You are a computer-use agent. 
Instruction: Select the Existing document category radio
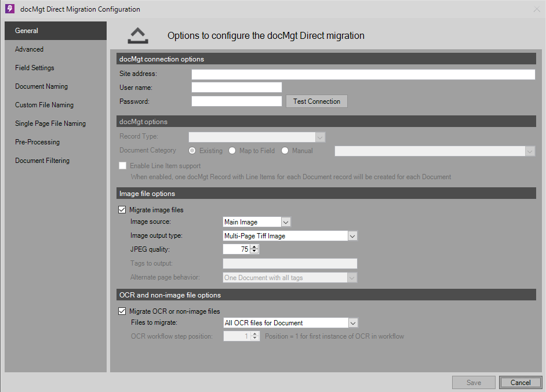click(192, 151)
